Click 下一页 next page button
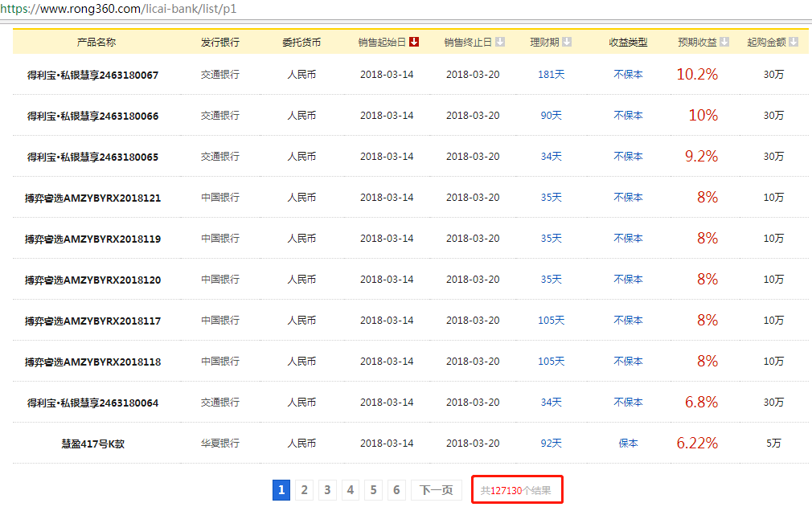This screenshot has width=812, height=507. pyautogui.click(x=436, y=490)
